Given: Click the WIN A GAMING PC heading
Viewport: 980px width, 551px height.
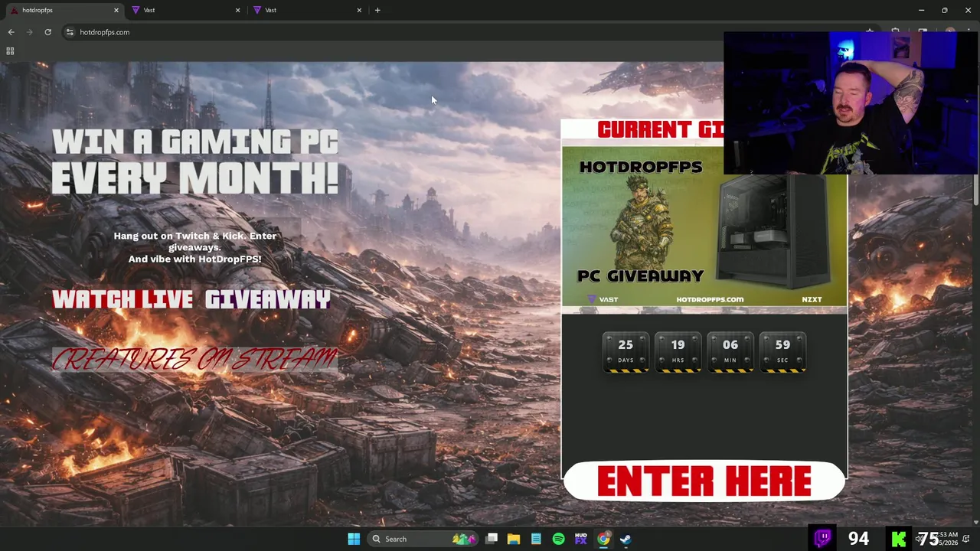Looking at the screenshot, I should tap(195, 142).
